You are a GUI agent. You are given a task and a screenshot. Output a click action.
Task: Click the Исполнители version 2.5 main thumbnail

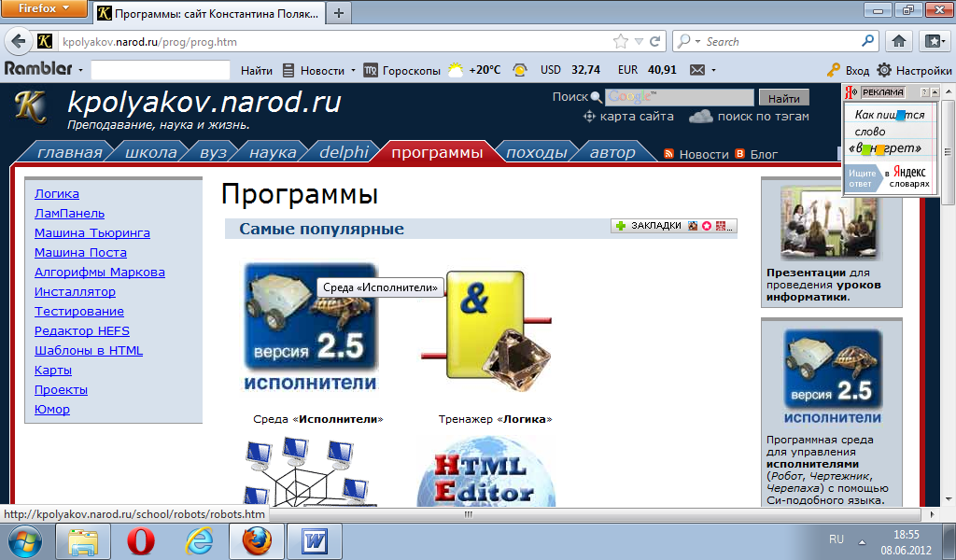tap(310, 328)
